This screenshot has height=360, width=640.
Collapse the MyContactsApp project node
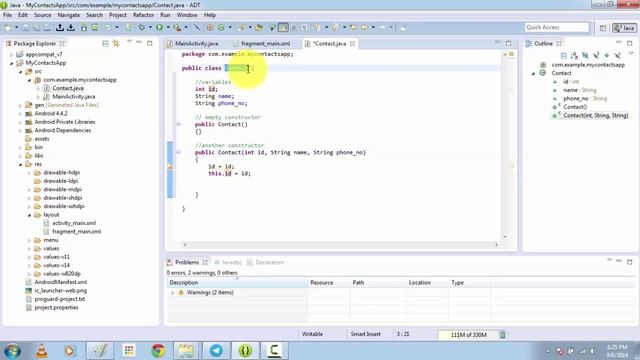pos(11,63)
